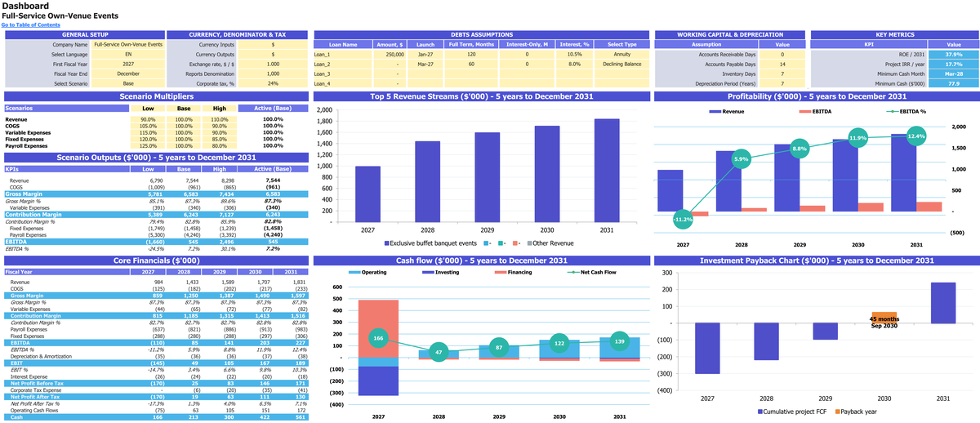
Task: Select the Low COGS multiplier 105.0%
Action: point(148,126)
